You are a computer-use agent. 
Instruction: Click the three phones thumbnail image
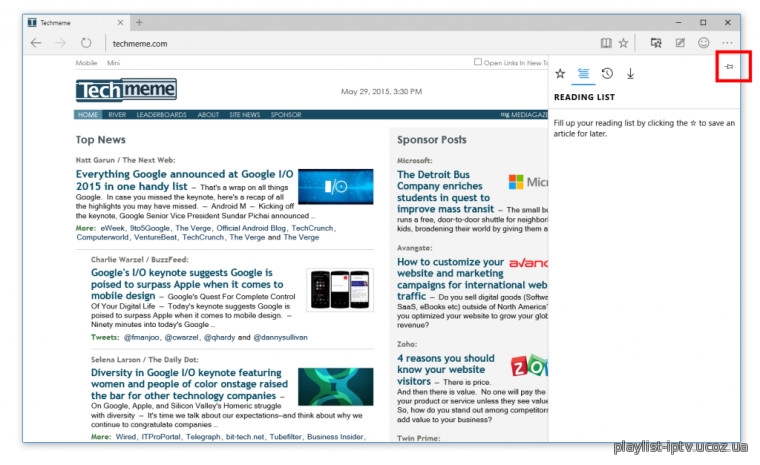pos(340,290)
